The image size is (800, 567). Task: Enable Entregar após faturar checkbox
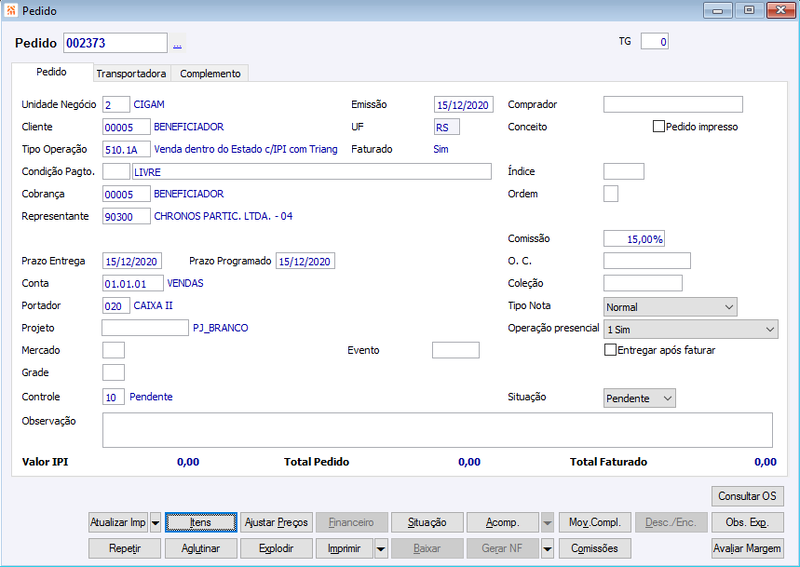click(610, 350)
